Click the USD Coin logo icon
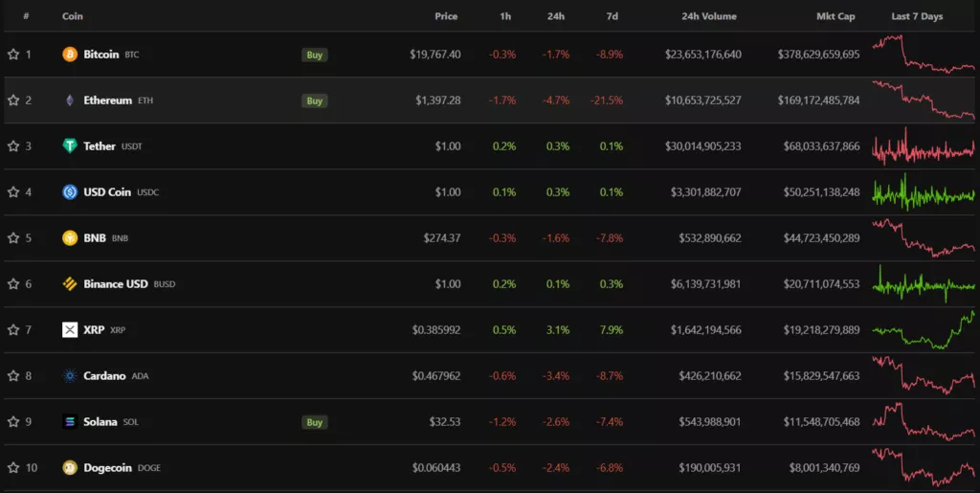Image resolution: width=980 pixels, height=493 pixels. [x=70, y=192]
